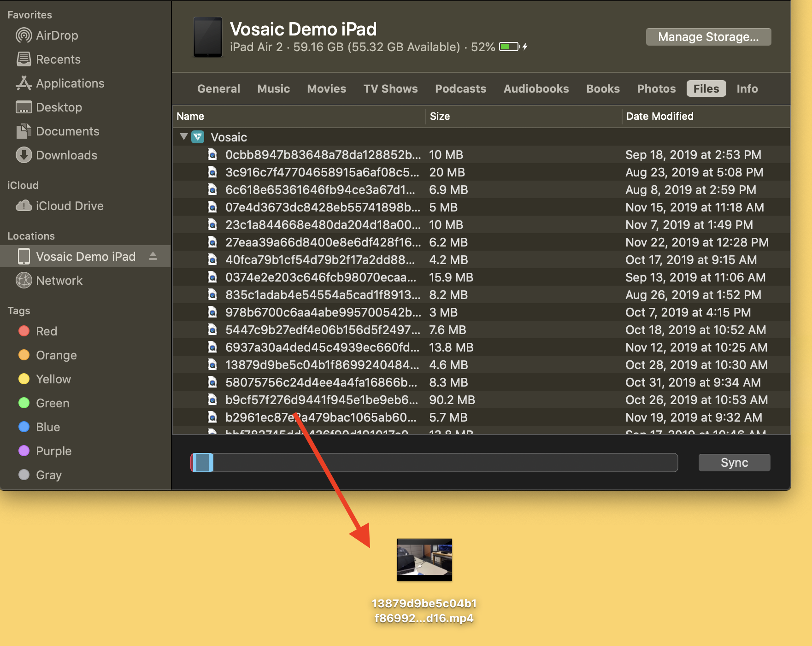
Task: Click the 90.2 MB size cell
Action: point(452,399)
